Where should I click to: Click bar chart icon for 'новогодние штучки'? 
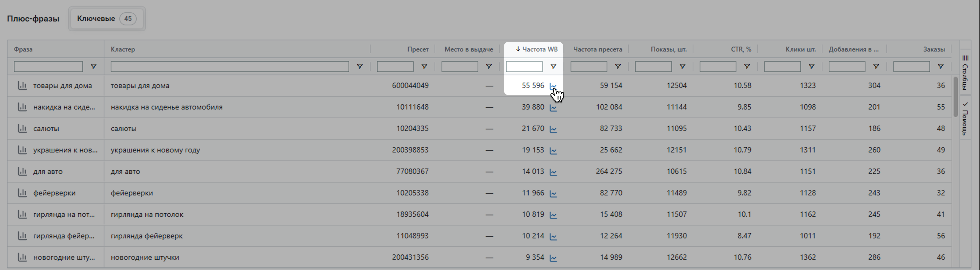[x=22, y=257]
